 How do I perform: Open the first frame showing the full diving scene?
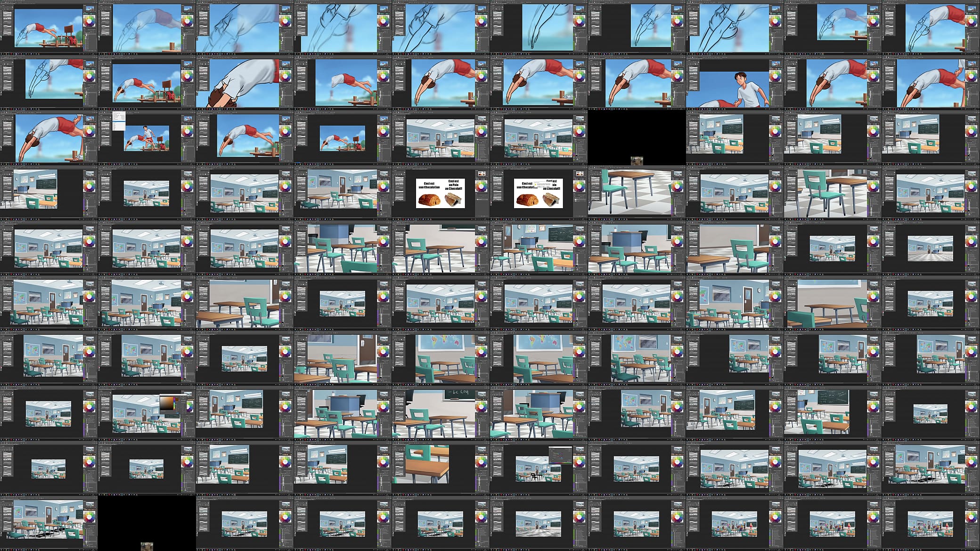(49, 27)
